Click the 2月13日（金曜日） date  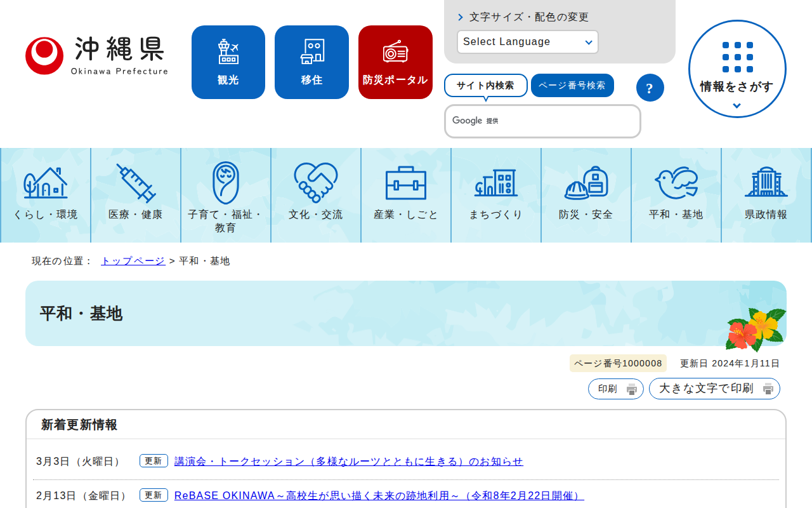click(x=83, y=495)
